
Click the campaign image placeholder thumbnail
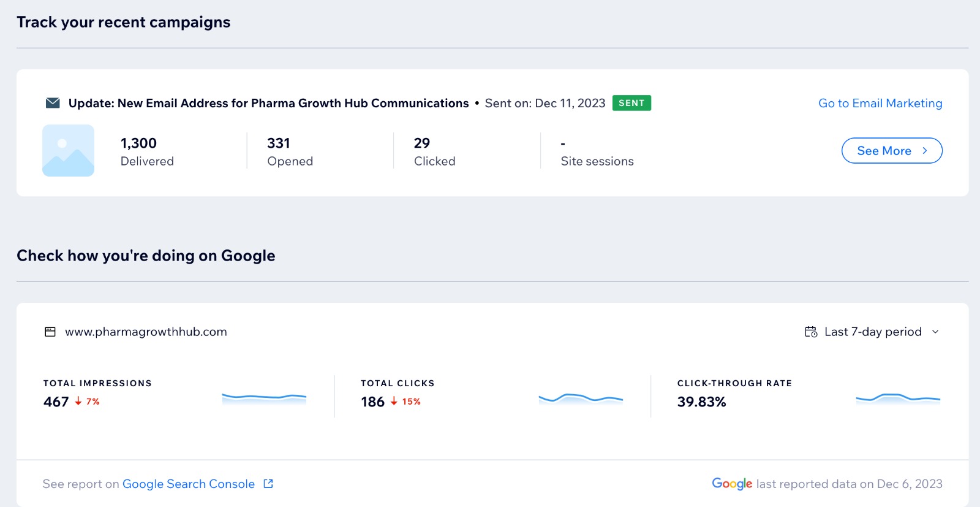[68, 151]
